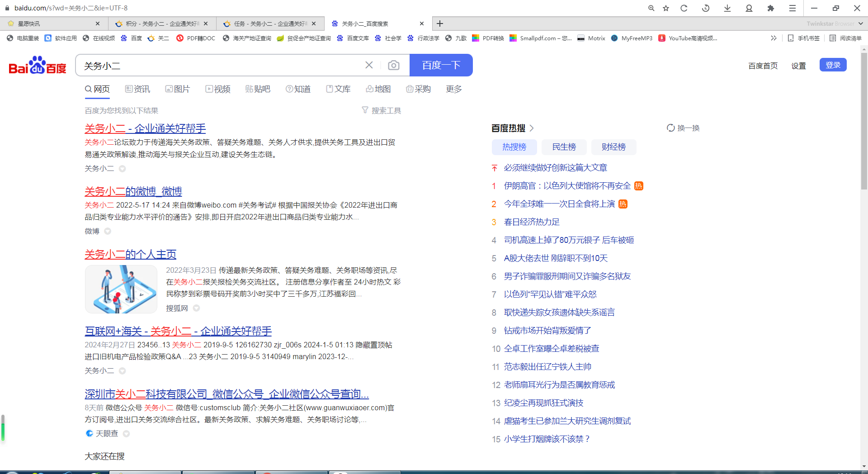Click the 搜狐网 result thumbnail image

pos(121,289)
